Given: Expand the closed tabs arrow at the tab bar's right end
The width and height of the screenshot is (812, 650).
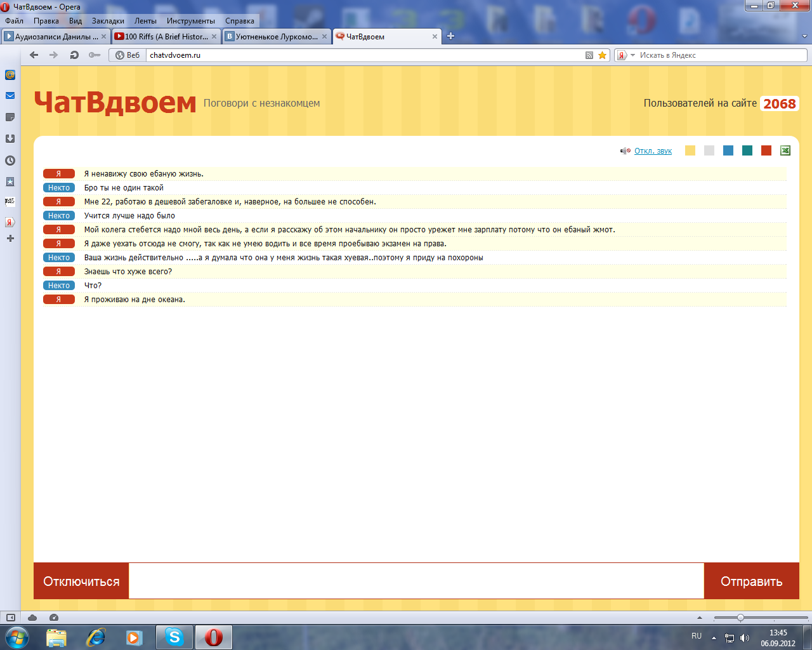Looking at the screenshot, I should 805,37.
